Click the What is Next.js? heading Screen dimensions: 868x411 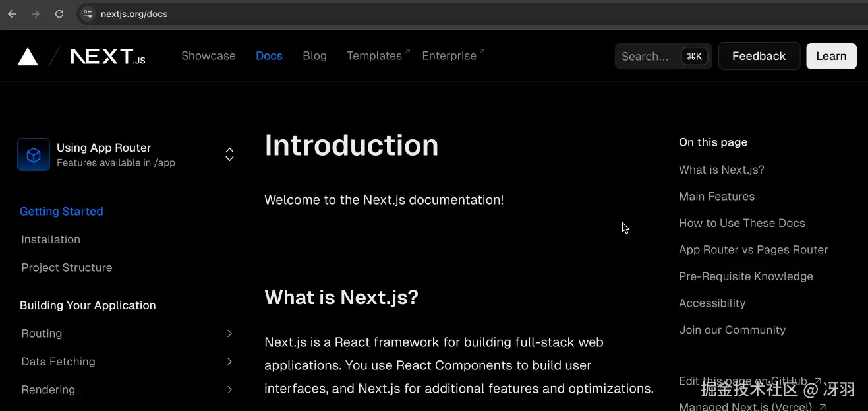[x=341, y=298]
